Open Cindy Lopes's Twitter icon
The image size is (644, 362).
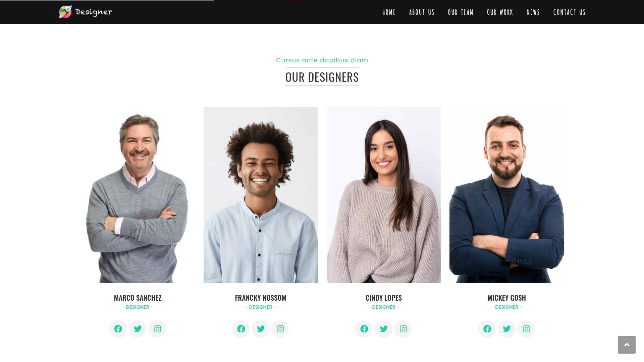(x=384, y=329)
